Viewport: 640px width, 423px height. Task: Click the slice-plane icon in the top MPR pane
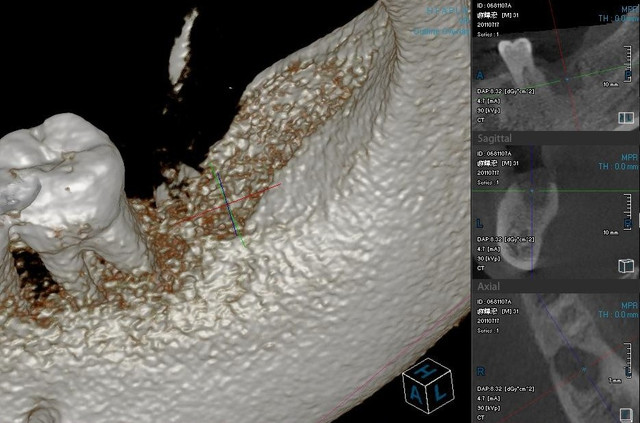[x=626, y=118]
